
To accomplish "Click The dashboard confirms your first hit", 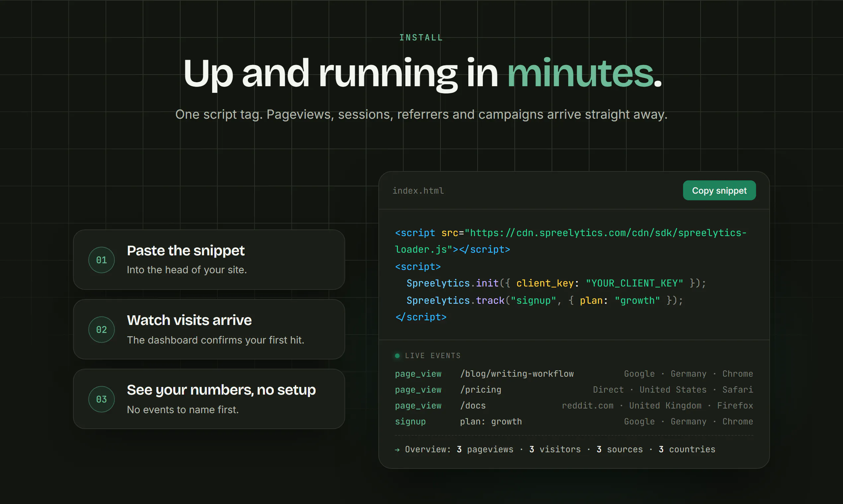I will [215, 340].
